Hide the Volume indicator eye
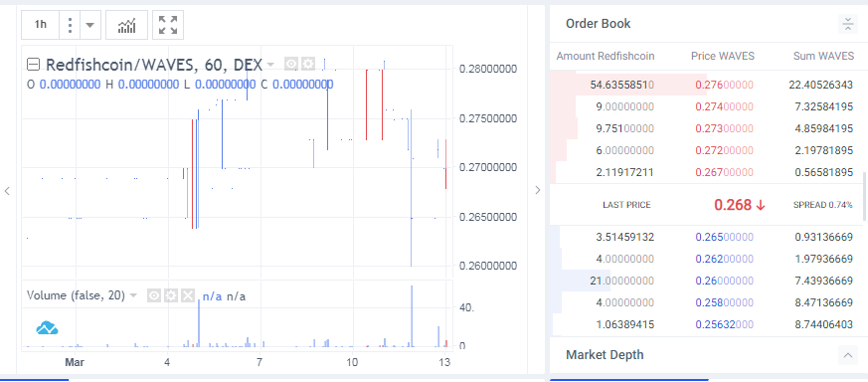This screenshot has height=382, width=868. click(x=154, y=295)
